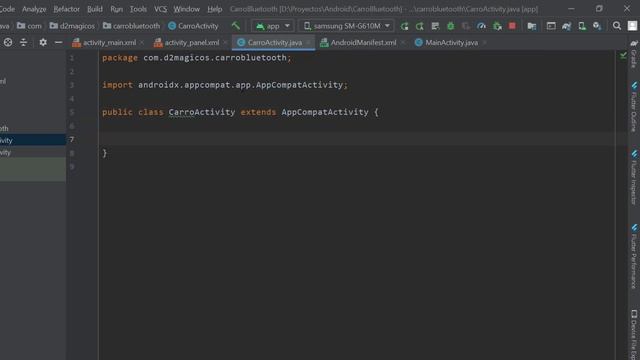This screenshot has width=640, height=360.
Task: Open the app run configuration dropdown
Action: [x=272, y=26]
